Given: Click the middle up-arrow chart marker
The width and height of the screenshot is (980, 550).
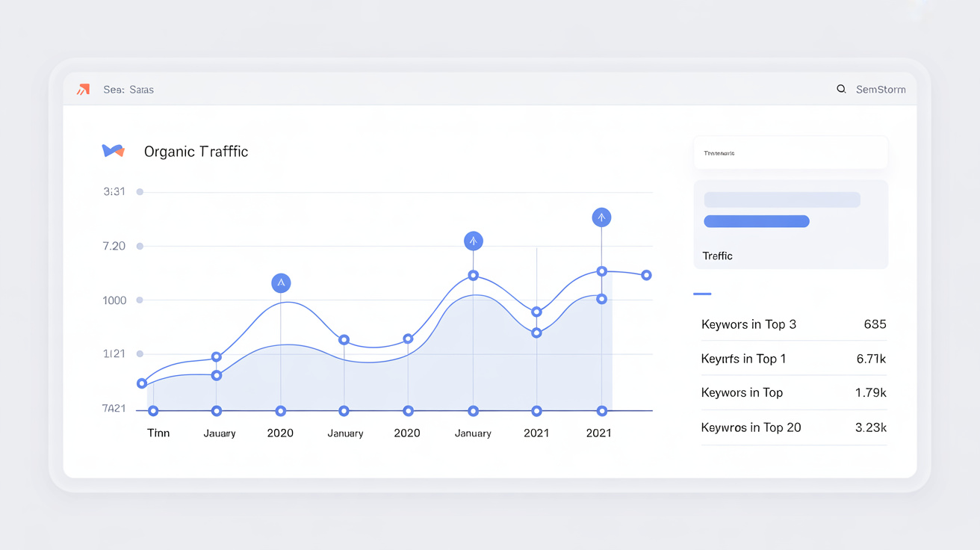Looking at the screenshot, I should tap(473, 241).
